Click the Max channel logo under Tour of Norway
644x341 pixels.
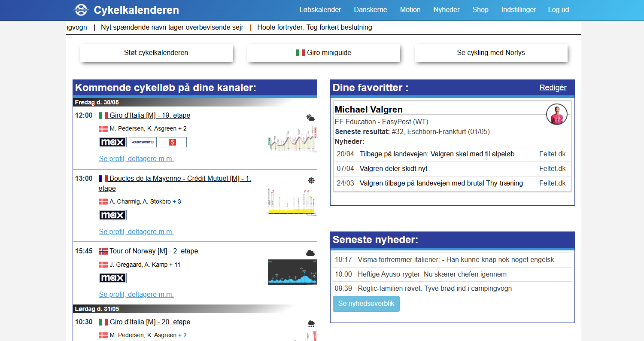click(112, 278)
